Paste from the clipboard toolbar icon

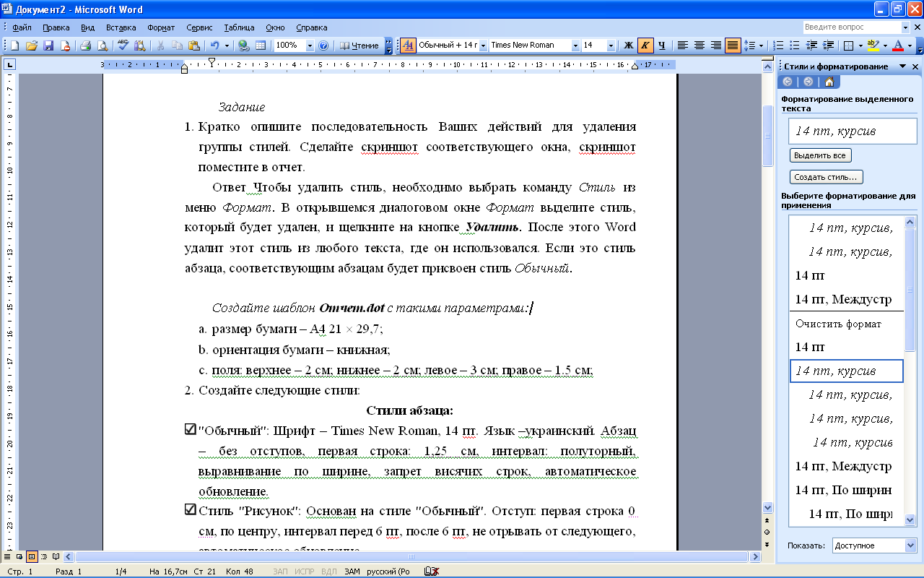[193, 46]
